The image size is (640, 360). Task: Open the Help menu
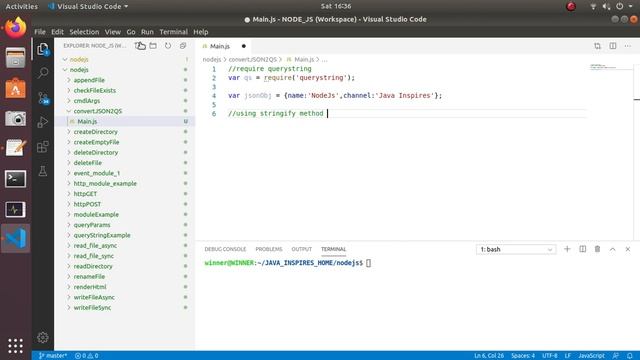pyautogui.click(x=200, y=32)
